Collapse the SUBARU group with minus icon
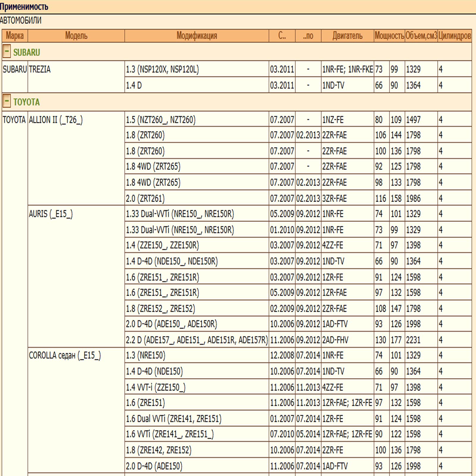Screen dimensions: 476x476 click(x=7, y=51)
